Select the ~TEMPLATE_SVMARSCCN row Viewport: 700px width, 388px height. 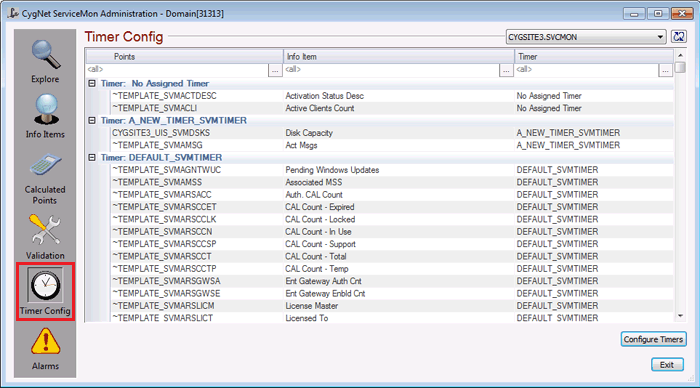392,232
